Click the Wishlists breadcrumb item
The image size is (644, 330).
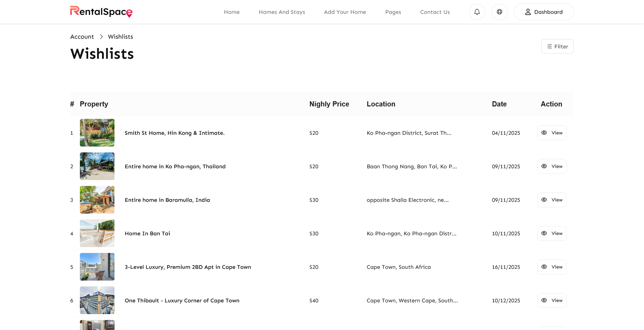point(120,37)
